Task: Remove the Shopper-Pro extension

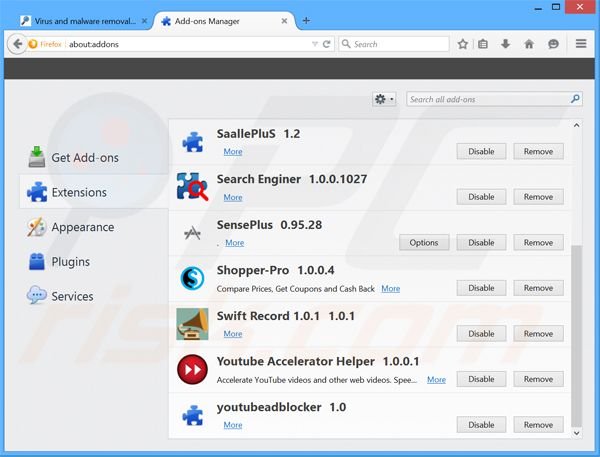Action: [538, 288]
